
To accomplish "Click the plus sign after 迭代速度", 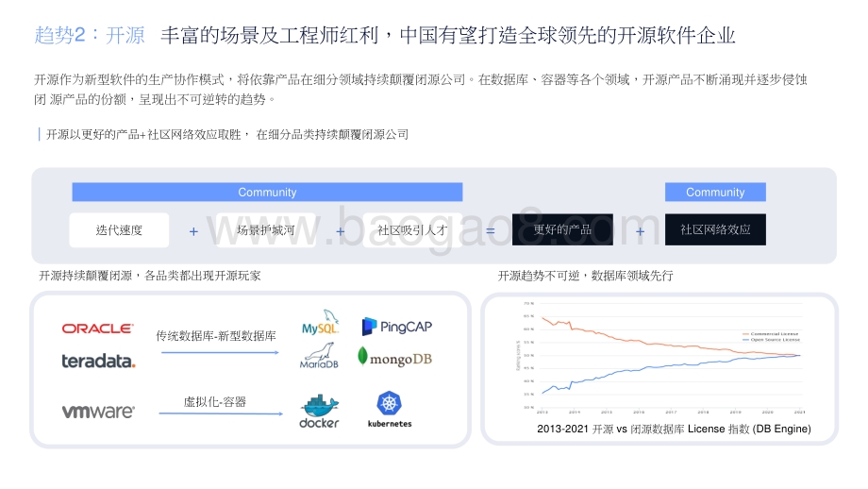I will [x=193, y=231].
